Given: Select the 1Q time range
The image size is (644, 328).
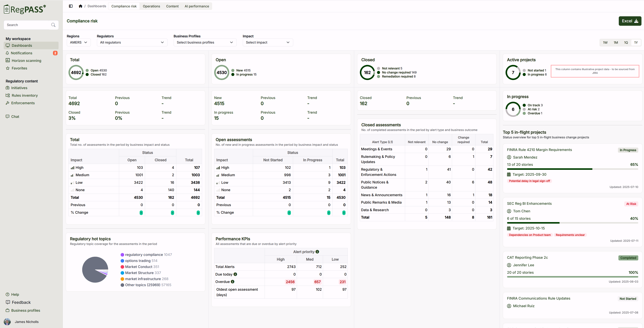Looking at the screenshot, I should pos(626,43).
